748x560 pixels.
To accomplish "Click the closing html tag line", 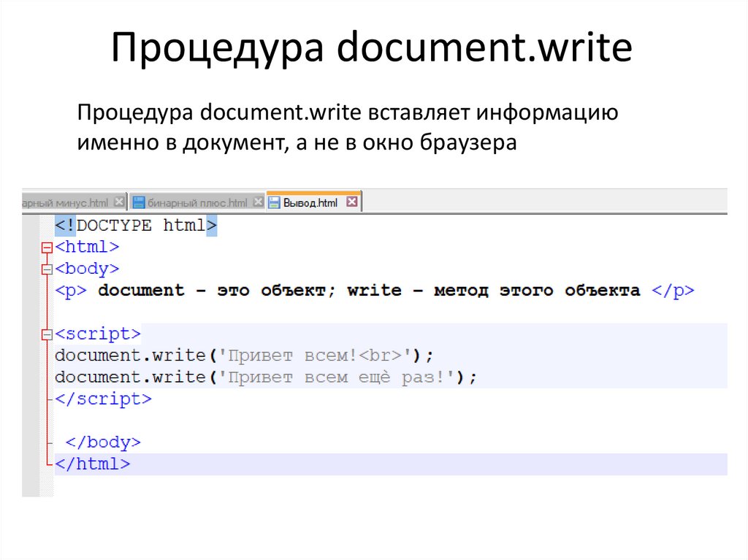I will 93,464.
